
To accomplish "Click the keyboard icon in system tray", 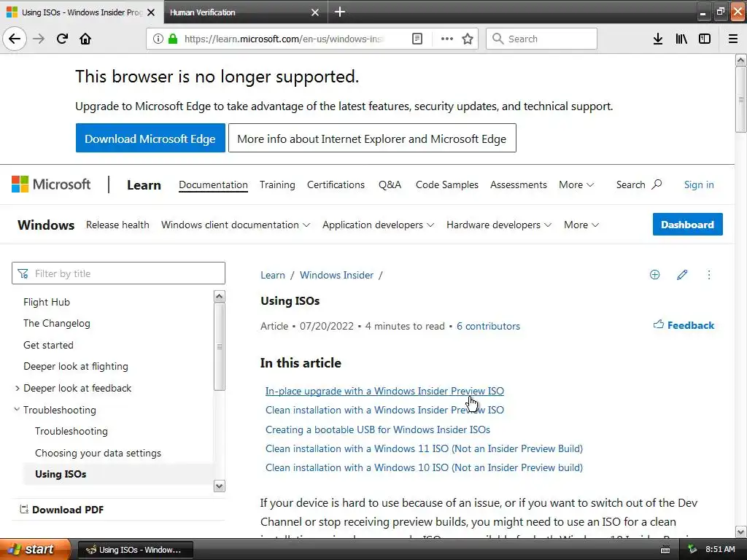I will pos(665,550).
